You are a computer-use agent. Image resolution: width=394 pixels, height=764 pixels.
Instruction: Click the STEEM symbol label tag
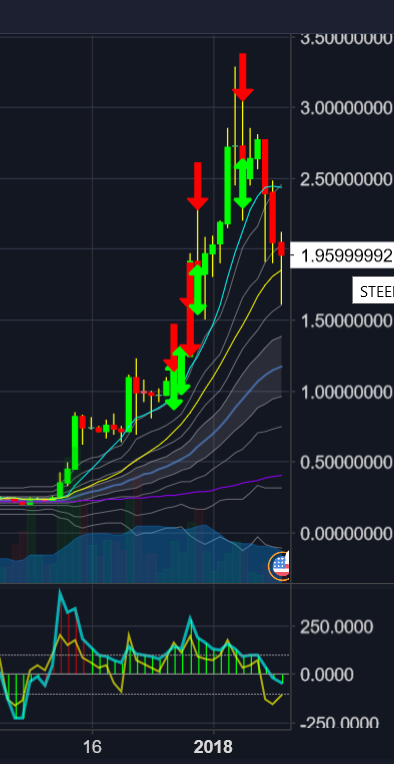[x=374, y=291]
